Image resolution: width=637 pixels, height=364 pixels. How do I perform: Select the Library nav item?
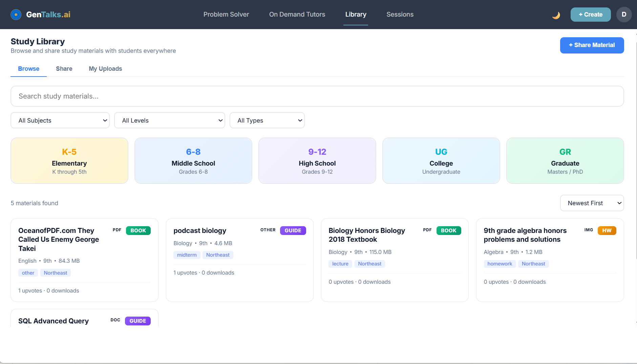(x=356, y=15)
